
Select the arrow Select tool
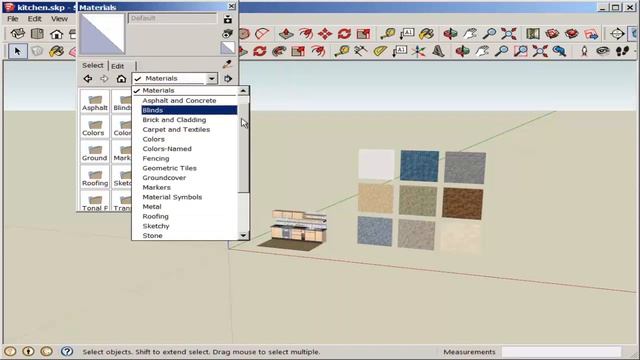pos(17,51)
